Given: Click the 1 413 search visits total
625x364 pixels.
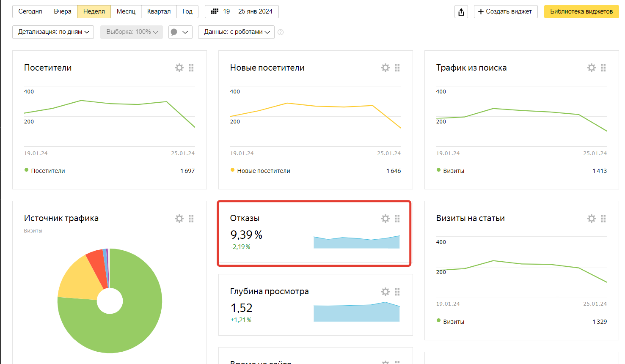Looking at the screenshot, I should (x=600, y=171).
